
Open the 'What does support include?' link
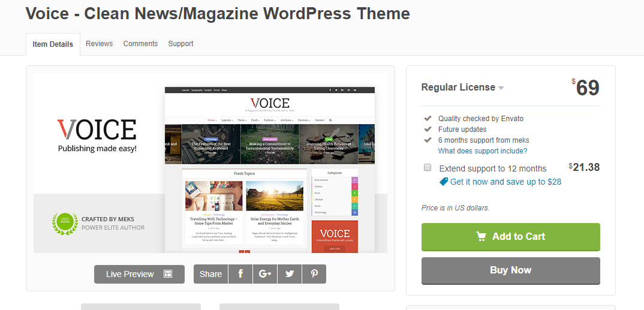coord(483,151)
